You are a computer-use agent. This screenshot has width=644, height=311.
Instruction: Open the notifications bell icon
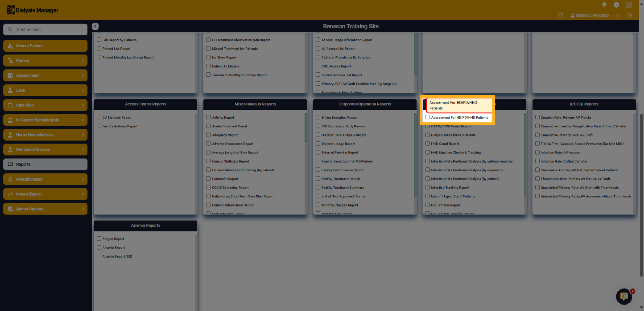coord(604,5)
